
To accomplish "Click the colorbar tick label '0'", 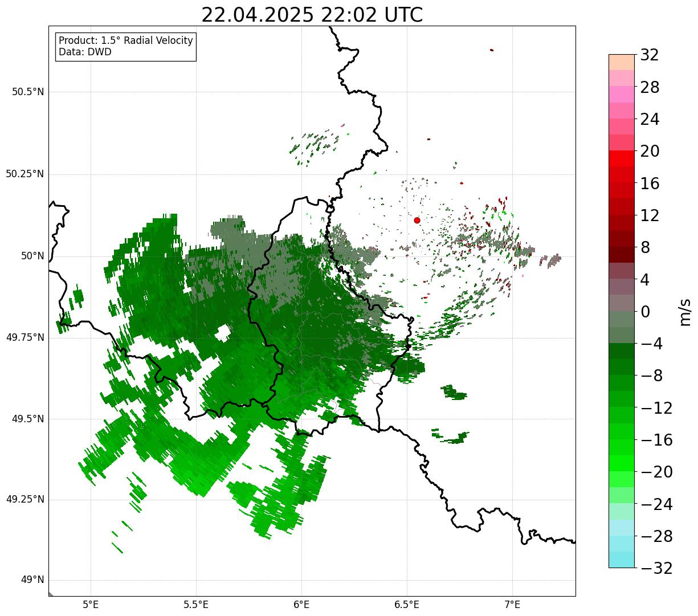I will pos(645,312).
